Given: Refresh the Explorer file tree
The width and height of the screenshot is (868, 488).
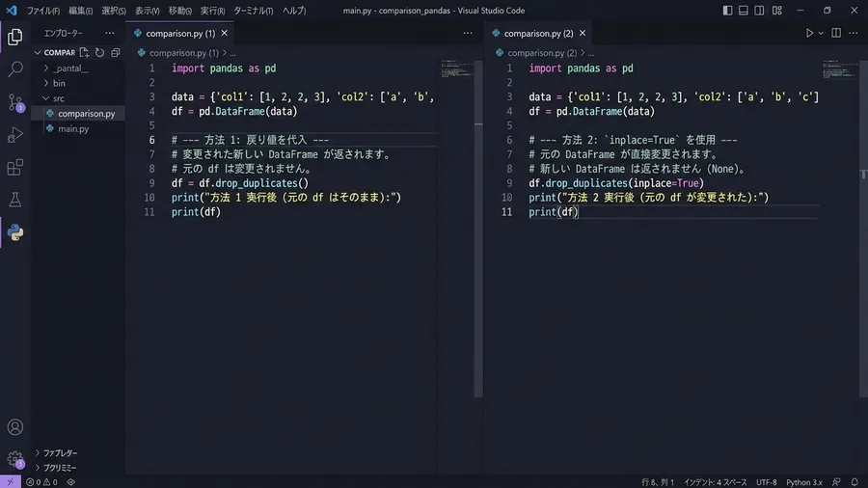Looking at the screenshot, I should pyautogui.click(x=99, y=53).
